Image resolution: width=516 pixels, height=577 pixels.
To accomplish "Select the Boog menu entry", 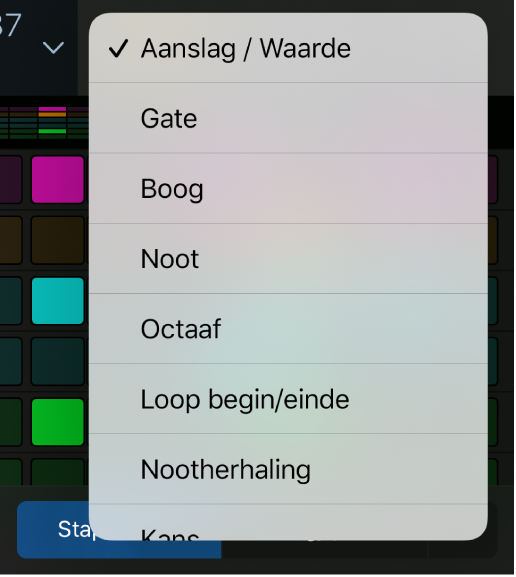I will point(288,188).
